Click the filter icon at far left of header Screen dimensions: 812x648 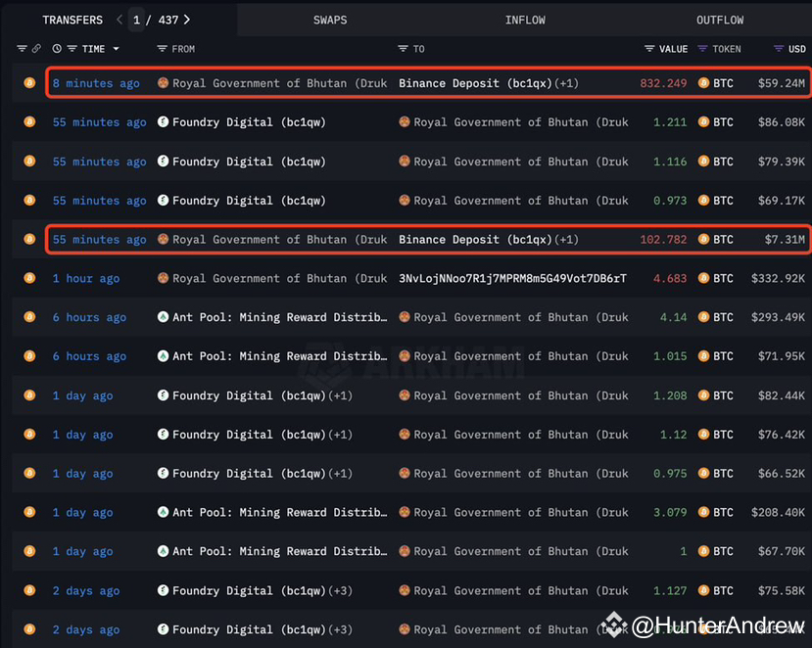(22, 48)
